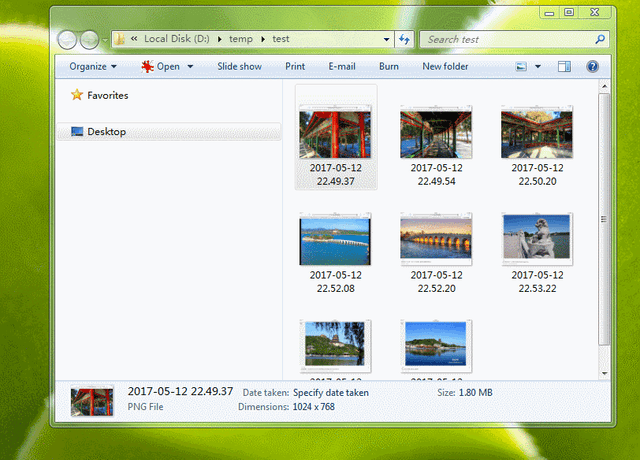Open the address bar history dropdown

coord(386,40)
